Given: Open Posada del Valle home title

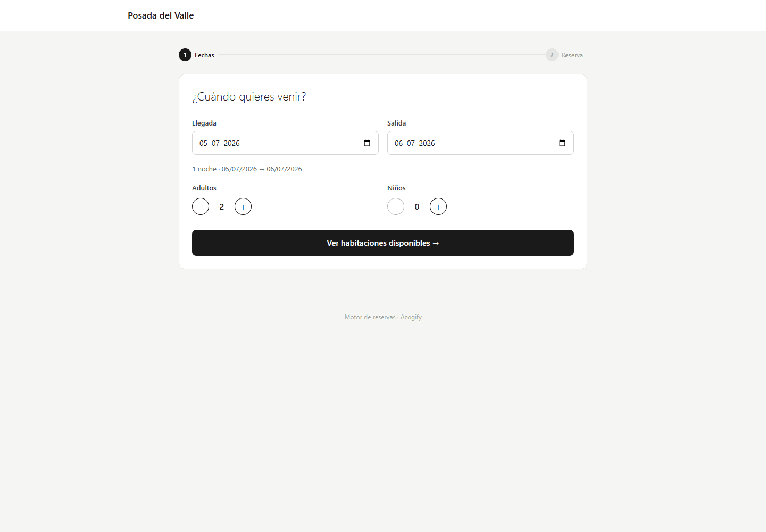Looking at the screenshot, I should [161, 15].
